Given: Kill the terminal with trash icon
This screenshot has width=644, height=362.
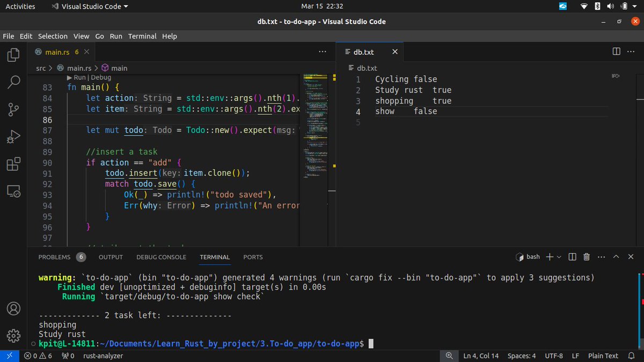Looking at the screenshot, I should tap(587, 257).
